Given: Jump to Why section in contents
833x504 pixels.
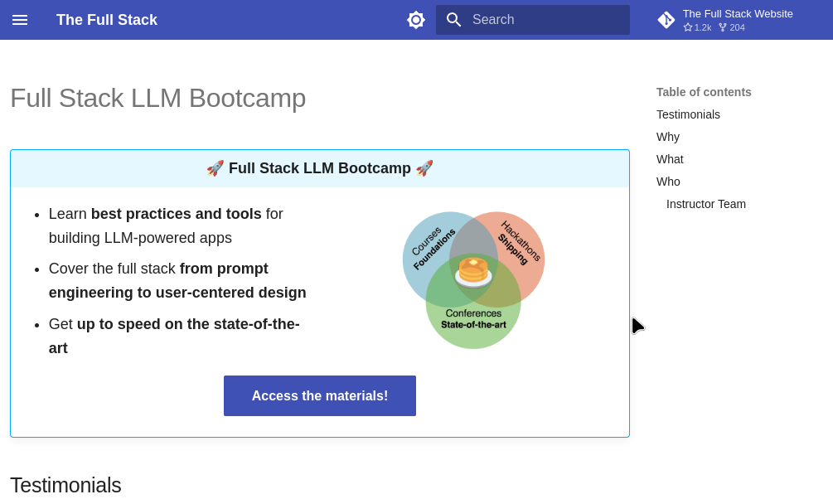Looking at the screenshot, I should coord(668,137).
